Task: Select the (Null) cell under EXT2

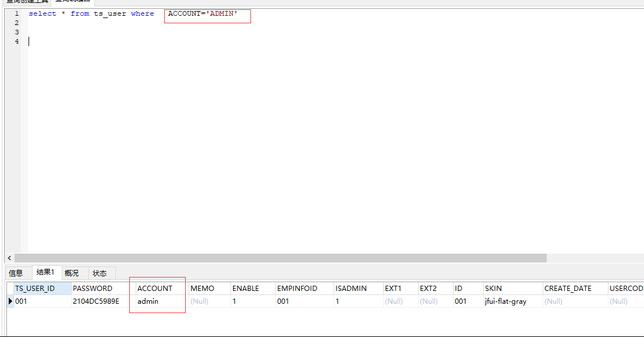Action: 436,301
